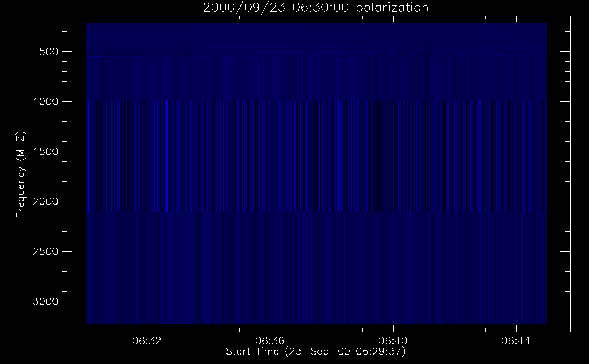This screenshot has width=589, height=364.
Task: Click the 06:44 time tick label
Action: (516, 341)
